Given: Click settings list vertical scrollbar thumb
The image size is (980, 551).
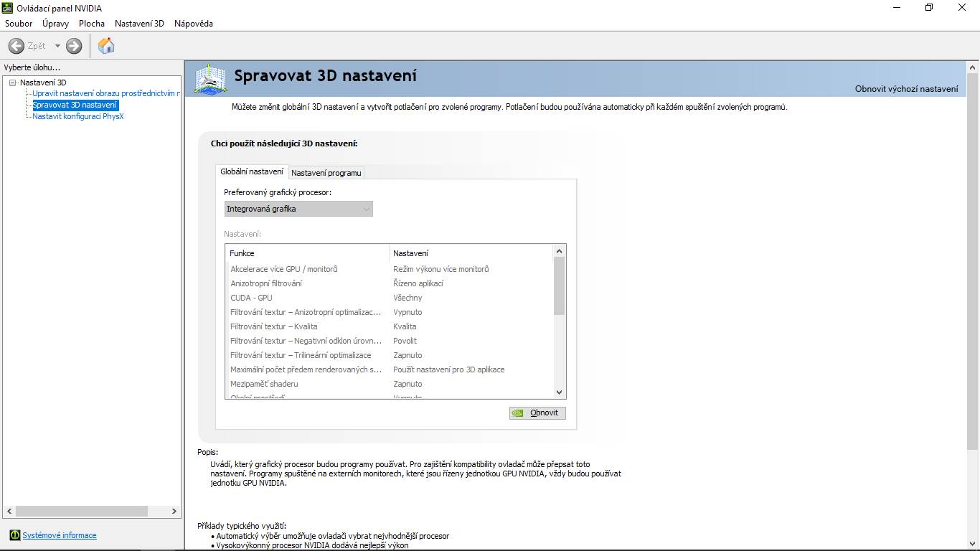Looking at the screenshot, I should coord(560,286).
